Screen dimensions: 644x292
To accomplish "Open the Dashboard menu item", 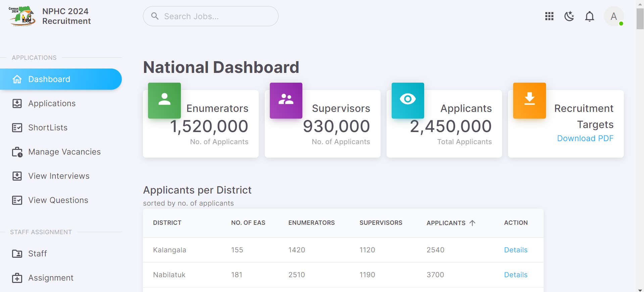I will coord(61,79).
